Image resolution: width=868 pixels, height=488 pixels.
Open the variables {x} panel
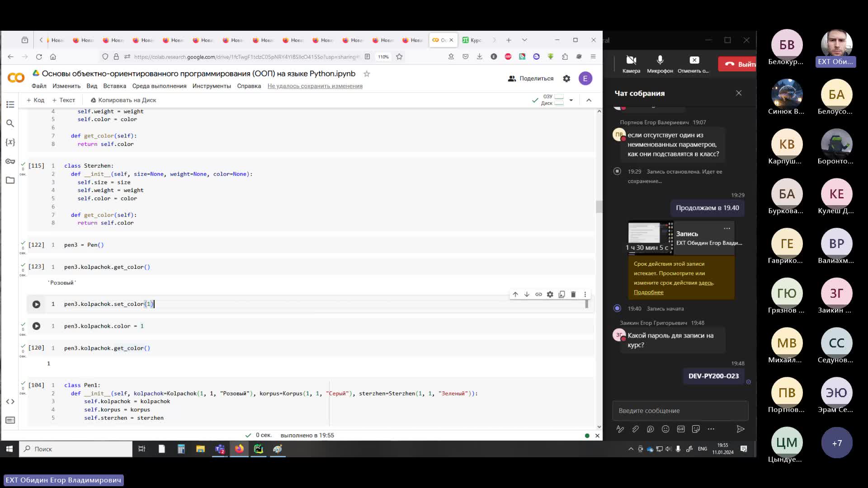pyautogui.click(x=10, y=142)
